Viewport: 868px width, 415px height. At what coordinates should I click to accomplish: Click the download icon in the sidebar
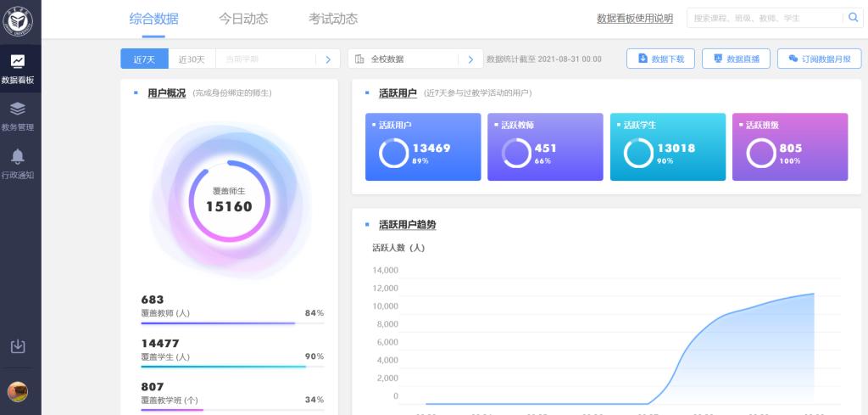(18, 345)
